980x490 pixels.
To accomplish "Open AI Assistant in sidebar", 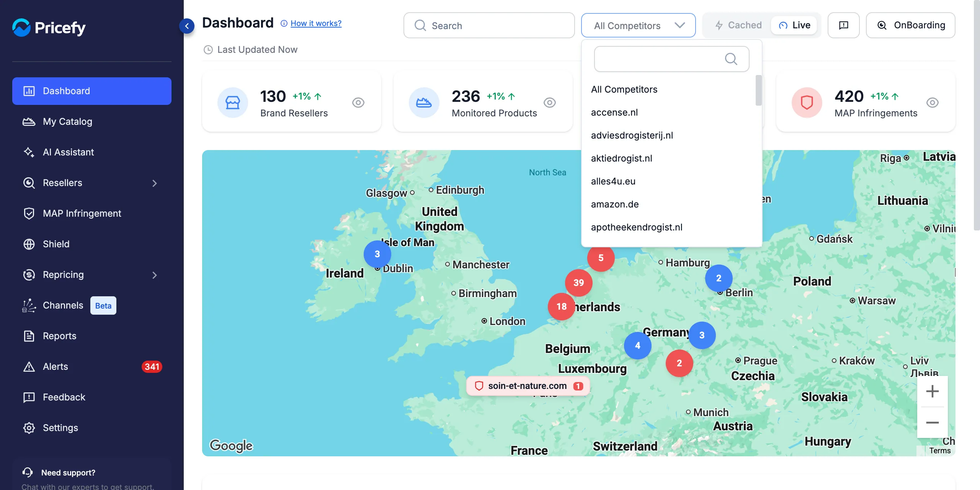I will click(92, 152).
